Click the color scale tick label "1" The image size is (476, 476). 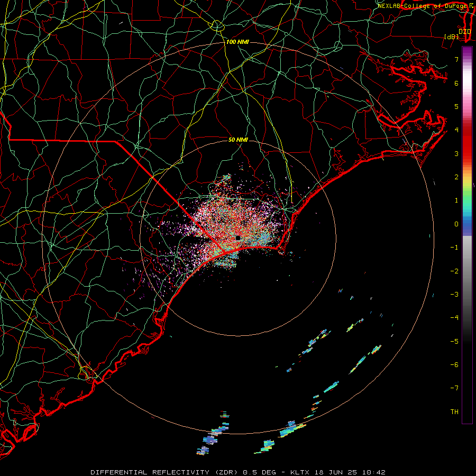[x=456, y=200]
